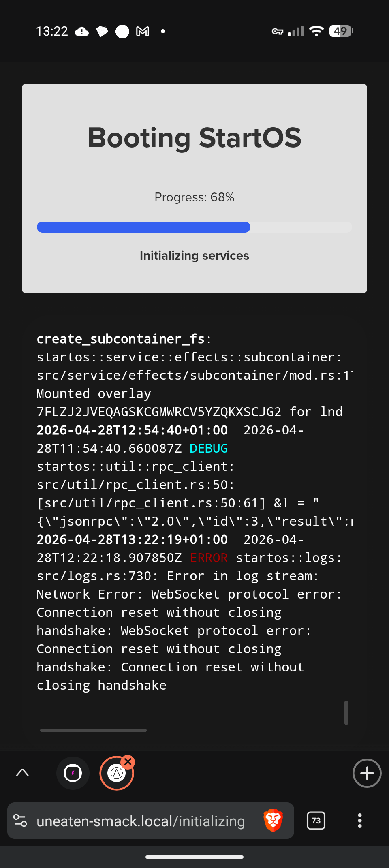Click the horizontal log scrollbar

[x=93, y=730]
